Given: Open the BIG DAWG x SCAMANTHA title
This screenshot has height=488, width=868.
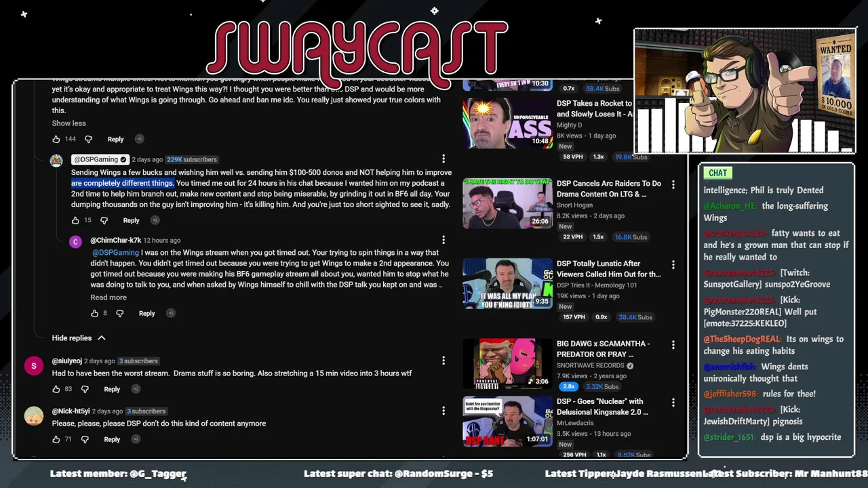Looking at the screenshot, I should (604, 348).
